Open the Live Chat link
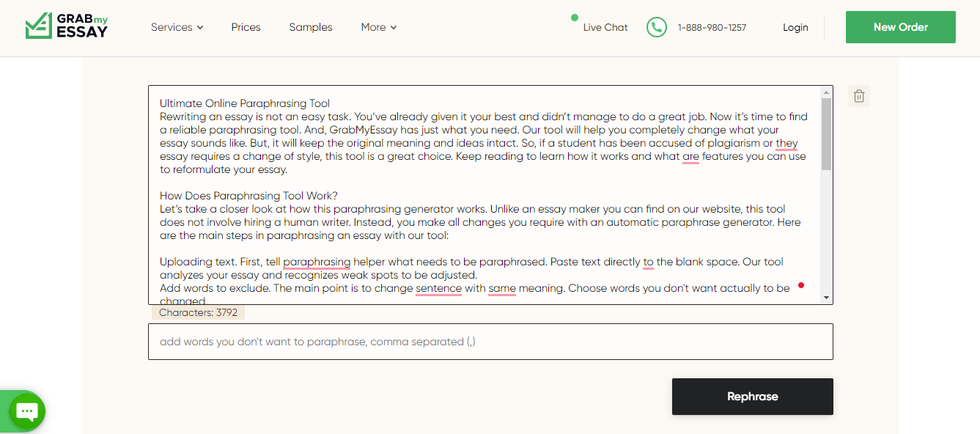 605,27
